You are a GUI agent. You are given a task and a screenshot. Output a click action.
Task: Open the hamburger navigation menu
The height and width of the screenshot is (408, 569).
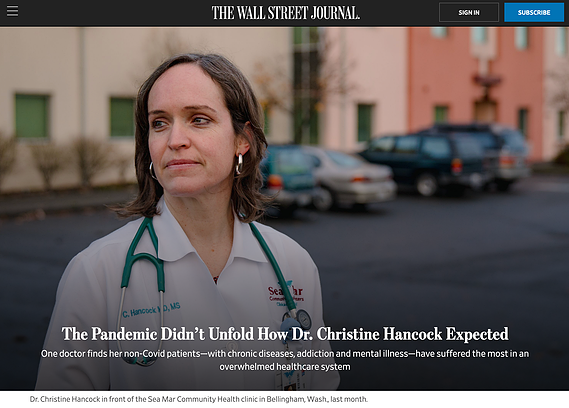[12, 11]
